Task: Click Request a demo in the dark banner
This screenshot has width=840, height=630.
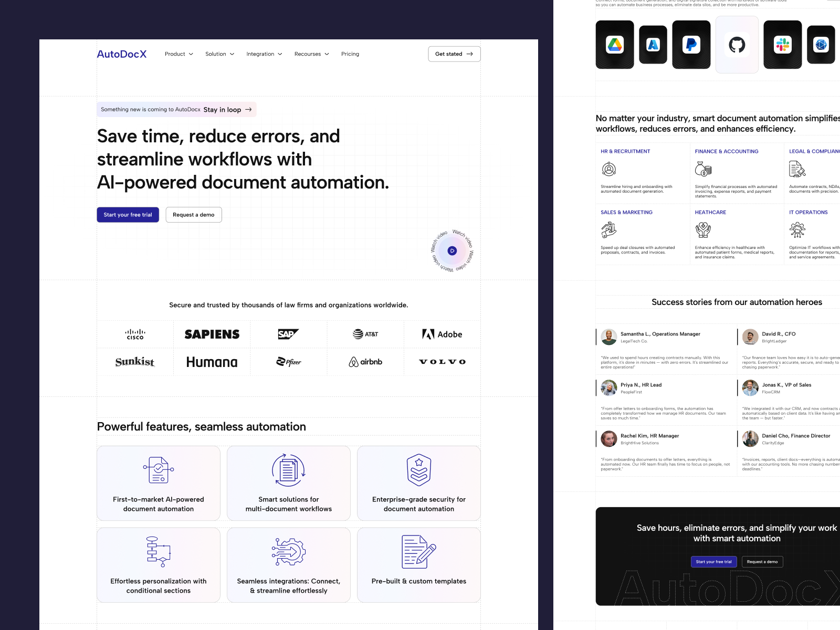Action: 762,562
